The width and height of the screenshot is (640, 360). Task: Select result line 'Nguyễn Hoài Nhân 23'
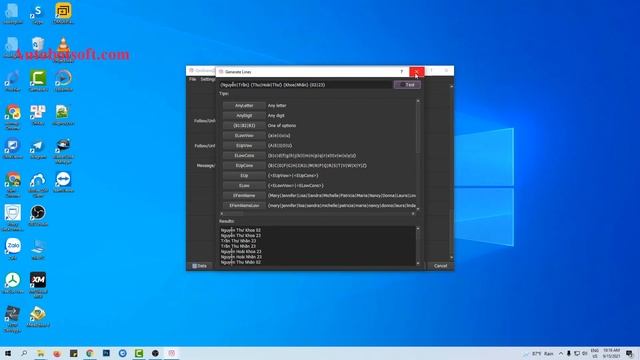[x=241, y=257]
